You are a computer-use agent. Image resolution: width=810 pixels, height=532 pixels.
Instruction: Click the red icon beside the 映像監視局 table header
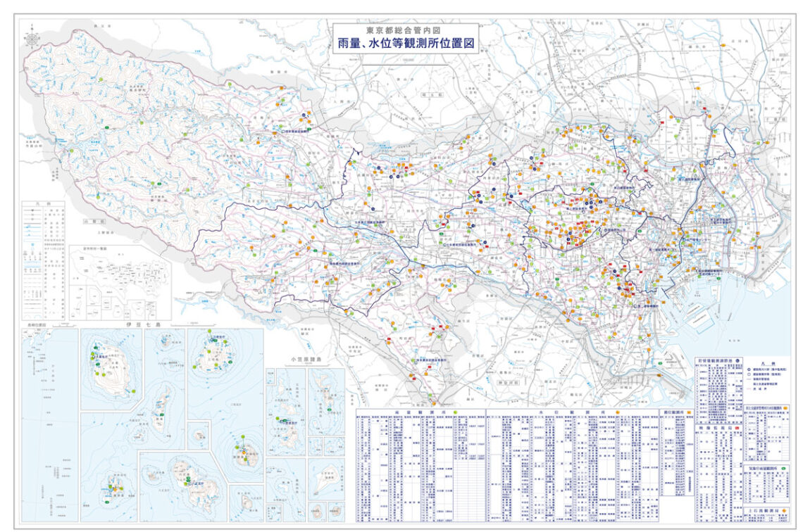pyautogui.click(x=736, y=427)
